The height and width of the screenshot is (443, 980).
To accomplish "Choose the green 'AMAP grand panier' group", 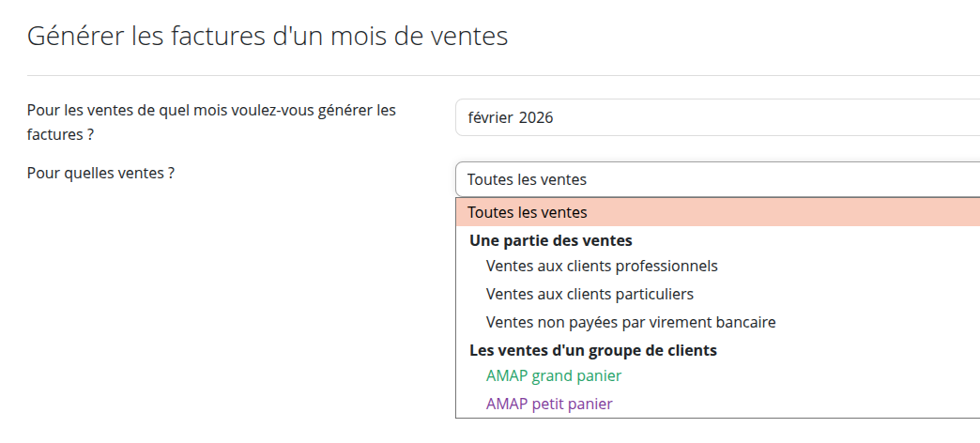I will tap(554, 375).
